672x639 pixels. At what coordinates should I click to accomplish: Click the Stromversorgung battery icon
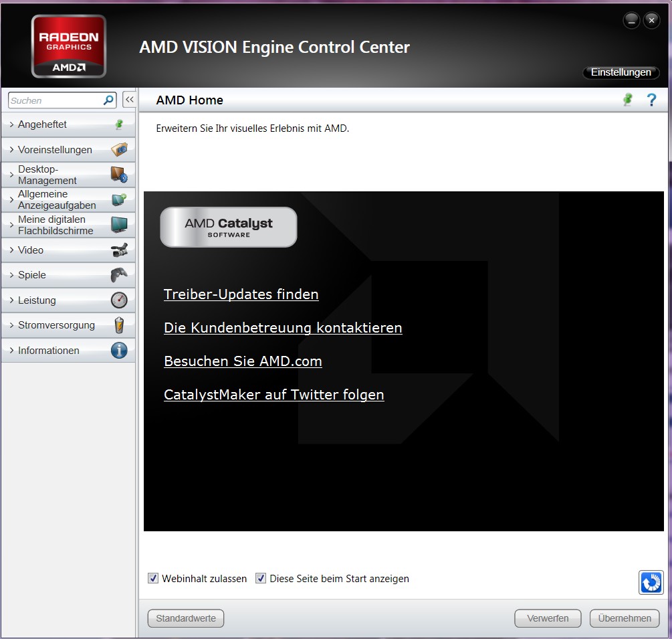[x=119, y=325]
